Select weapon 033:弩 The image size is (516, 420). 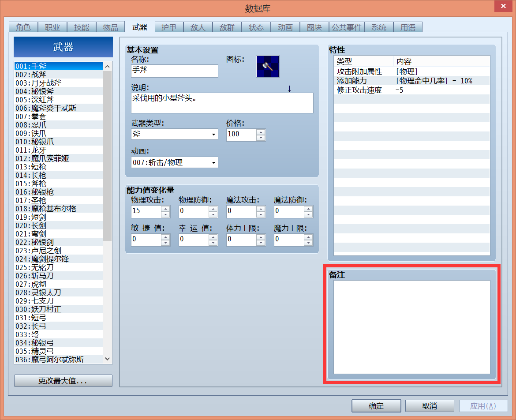pos(59,334)
